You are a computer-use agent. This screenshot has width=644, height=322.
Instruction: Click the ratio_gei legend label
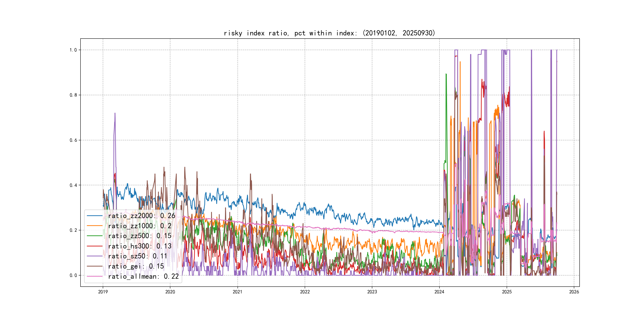click(136, 267)
